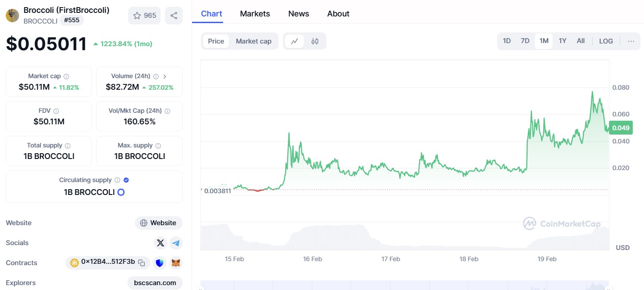Click the MetaMask fox icon
Image resolution: width=644 pixels, height=290 pixels.
pyautogui.click(x=176, y=263)
